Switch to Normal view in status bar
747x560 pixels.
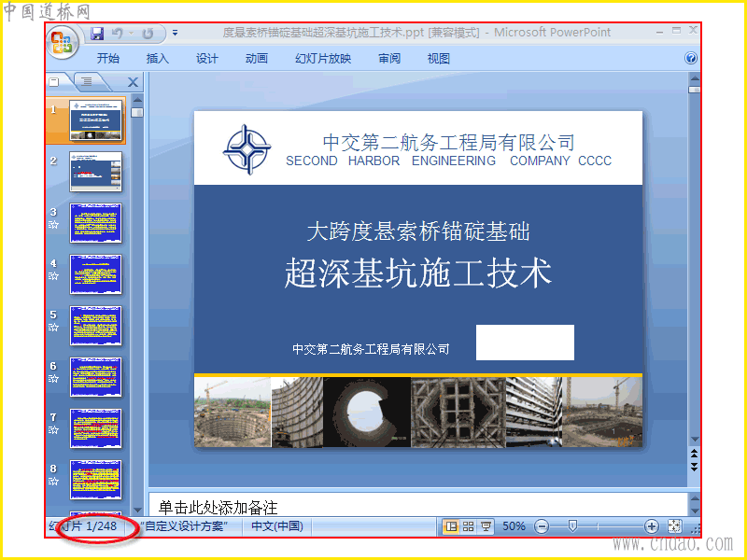click(451, 526)
